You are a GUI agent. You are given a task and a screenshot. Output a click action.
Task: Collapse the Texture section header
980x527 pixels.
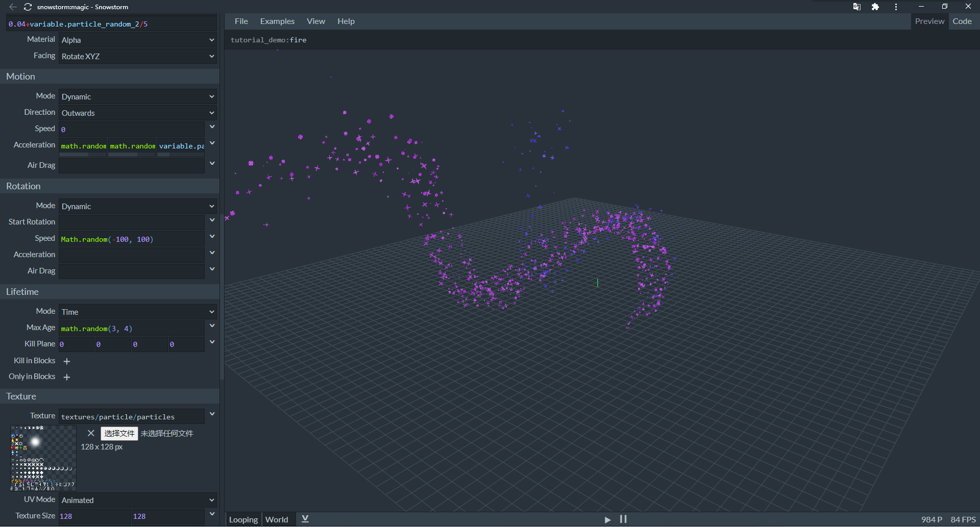click(110, 396)
